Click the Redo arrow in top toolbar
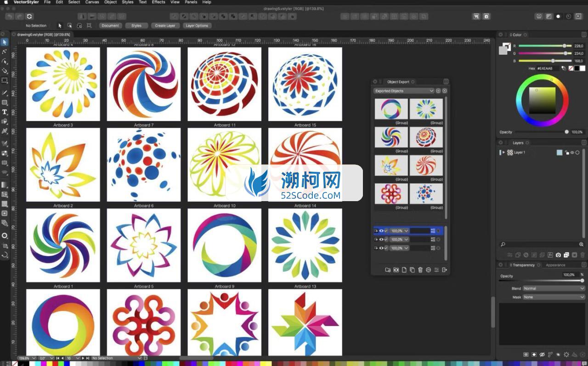This screenshot has height=366, width=588. 19,17
